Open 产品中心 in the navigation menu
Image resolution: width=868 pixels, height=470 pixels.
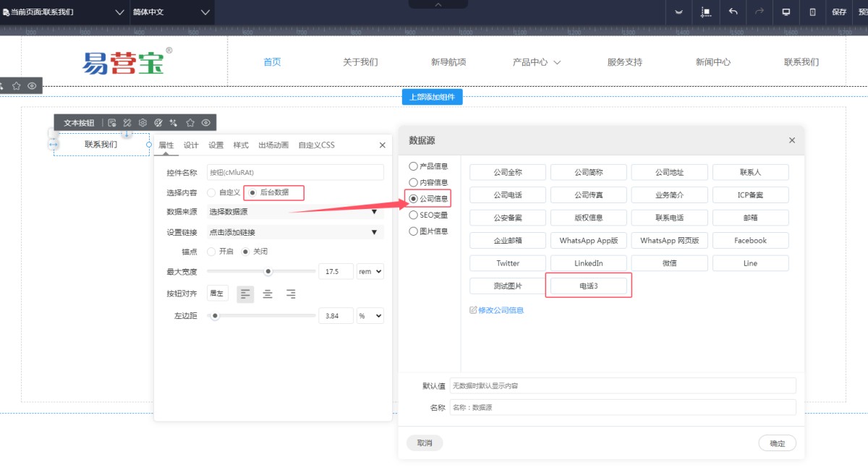tap(536, 62)
